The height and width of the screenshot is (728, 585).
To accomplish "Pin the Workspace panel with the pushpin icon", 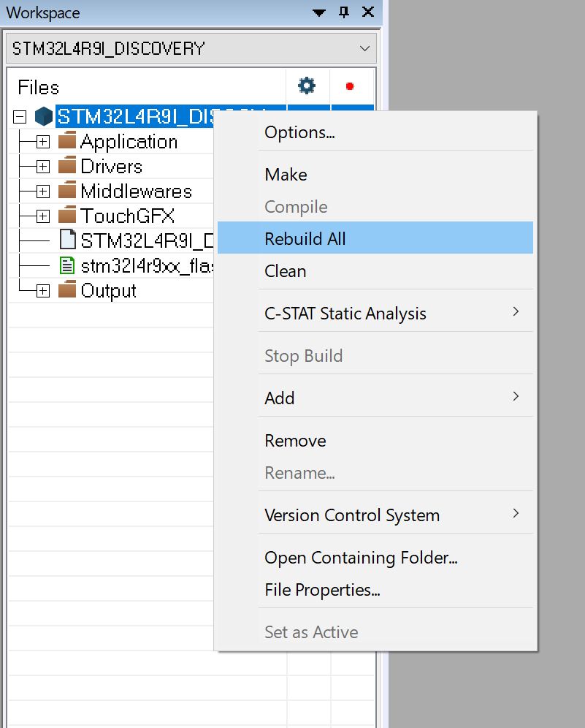I will point(344,12).
